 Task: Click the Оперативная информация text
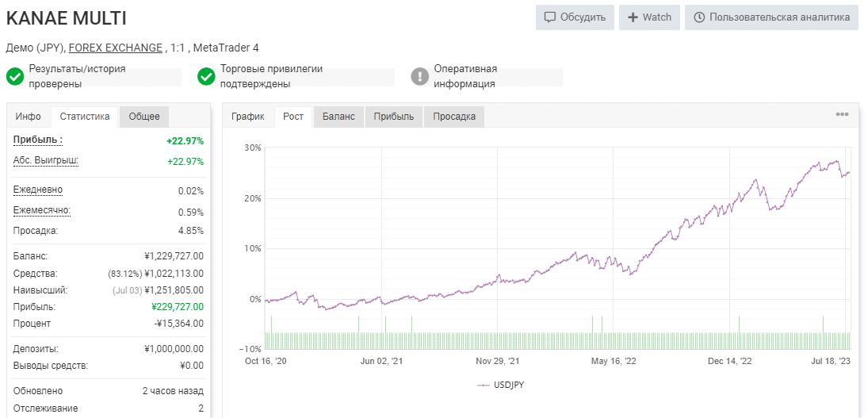[x=465, y=77]
